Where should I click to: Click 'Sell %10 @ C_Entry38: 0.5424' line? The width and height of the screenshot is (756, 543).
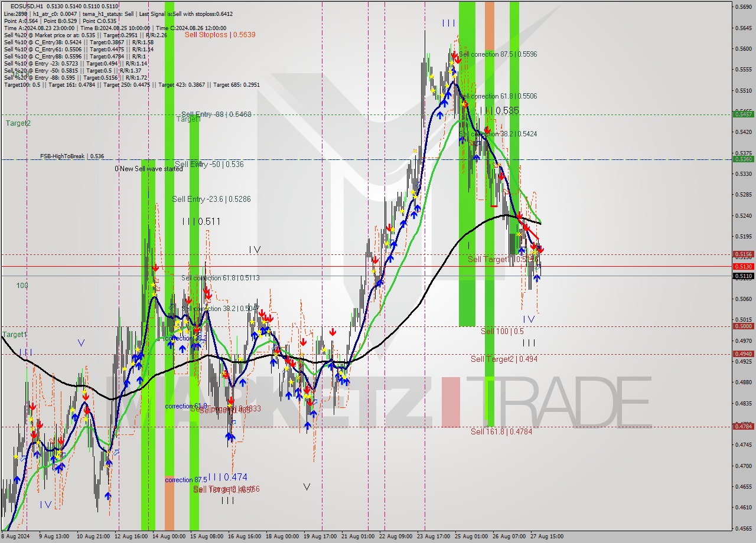pyautogui.click(x=79, y=42)
